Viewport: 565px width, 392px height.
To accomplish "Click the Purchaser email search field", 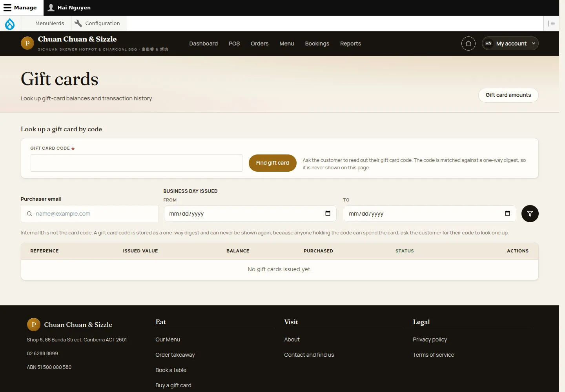I will click(90, 214).
